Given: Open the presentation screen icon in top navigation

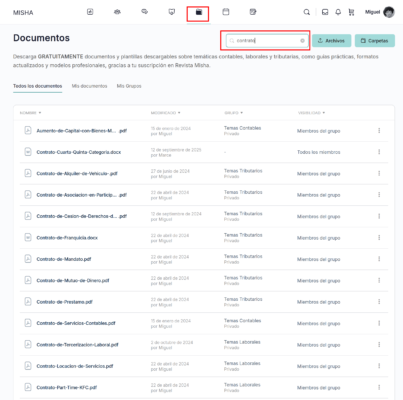Looking at the screenshot, I should click(172, 12).
